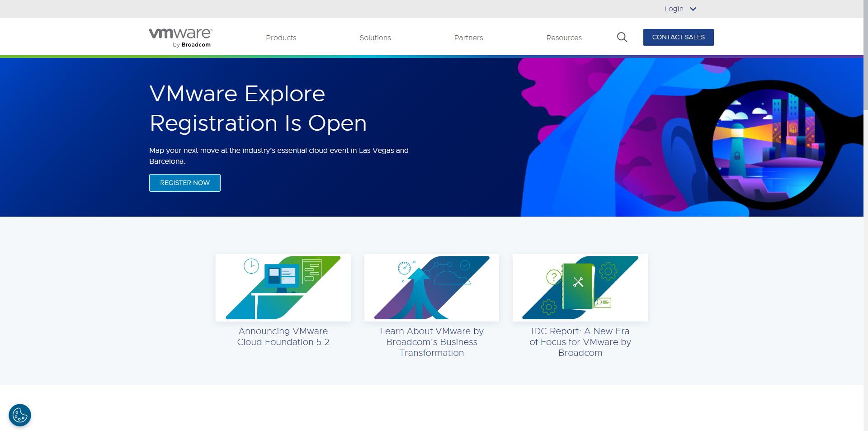Click IDC Report New Era link
The height and width of the screenshot is (431, 868).
click(580, 342)
